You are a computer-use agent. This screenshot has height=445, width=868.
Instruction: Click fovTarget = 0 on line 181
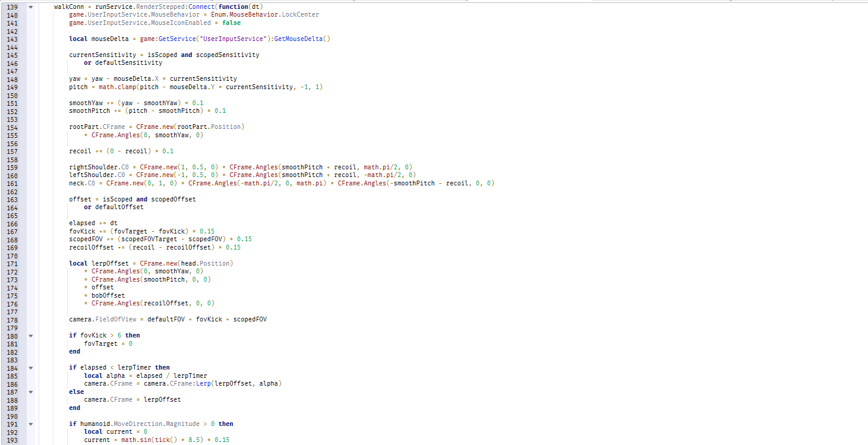(108, 343)
